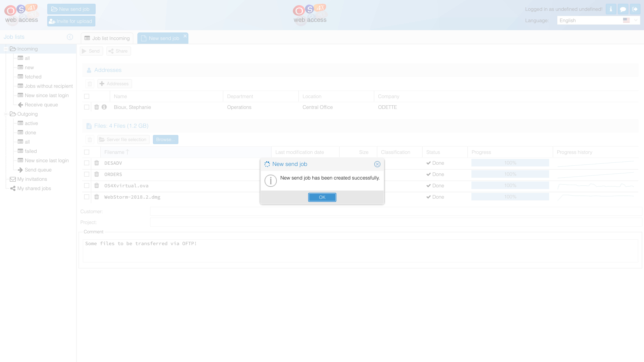Click the New send job button in header

(71, 9)
